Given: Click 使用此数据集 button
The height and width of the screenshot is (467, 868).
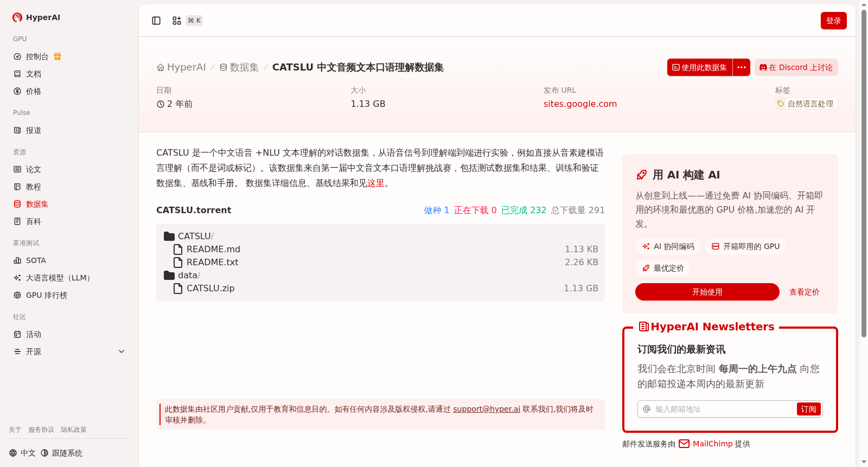Looking at the screenshot, I should point(700,67).
